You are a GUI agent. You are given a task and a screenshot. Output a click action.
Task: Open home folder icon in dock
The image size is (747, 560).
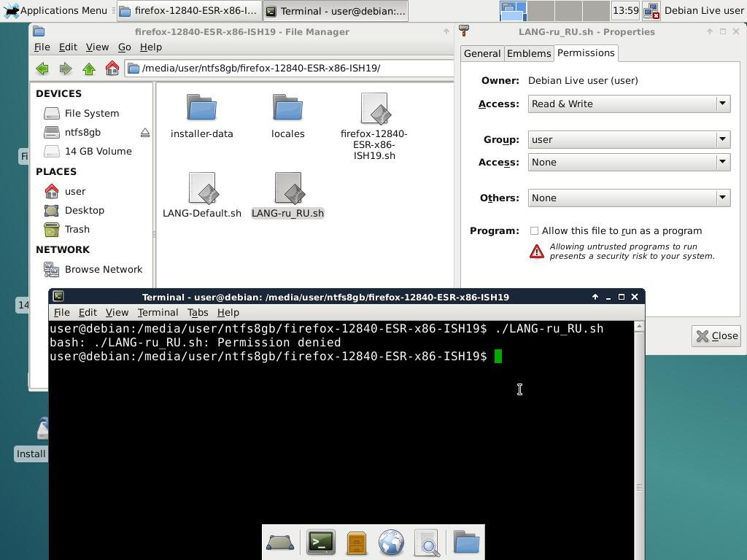pyautogui.click(x=466, y=542)
